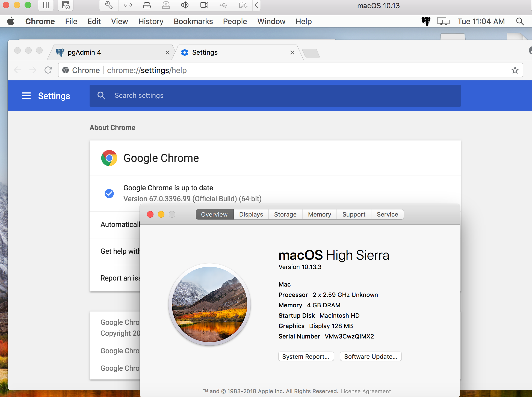Click the pgAdmin elephant menu bar icon

(x=426, y=21)
